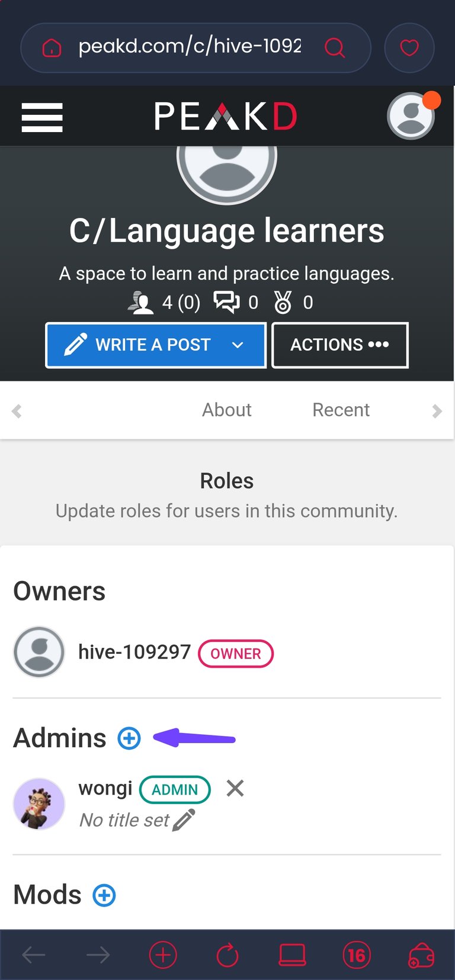This screenshot has height=980, width=455.
Task: Open the user profile avatar menu
Action: (411, 116)
